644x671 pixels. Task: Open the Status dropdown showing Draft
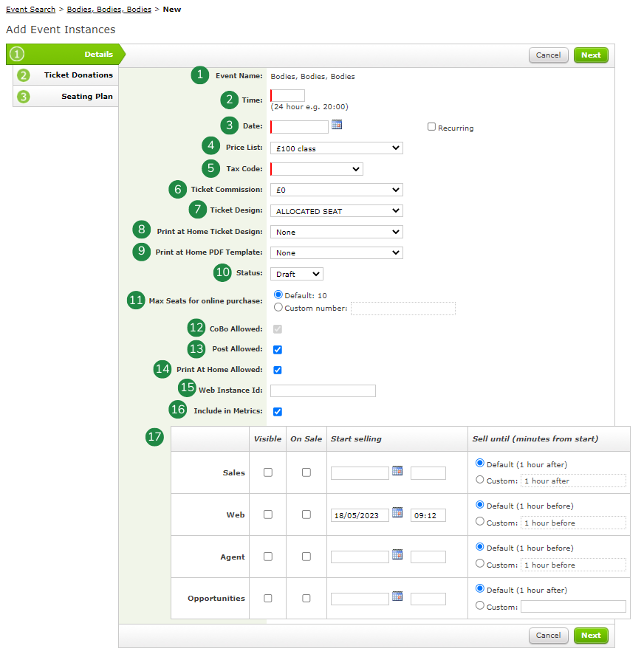pyautogui.click(x=296, y=273)
